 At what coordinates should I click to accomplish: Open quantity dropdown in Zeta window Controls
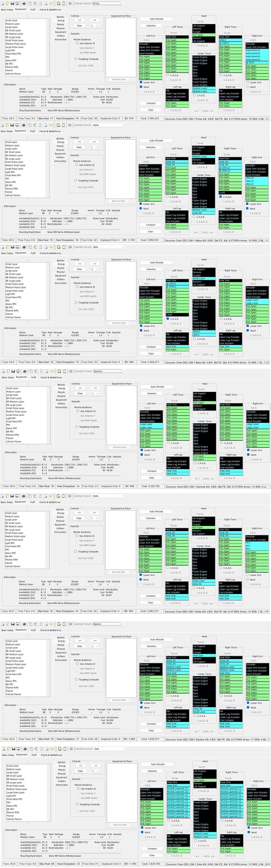coord(96,771)
